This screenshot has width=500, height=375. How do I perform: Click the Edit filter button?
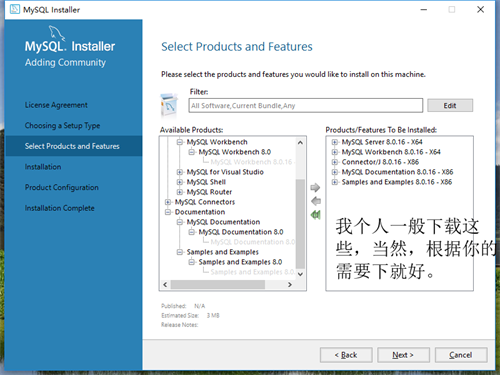(450, 106)
